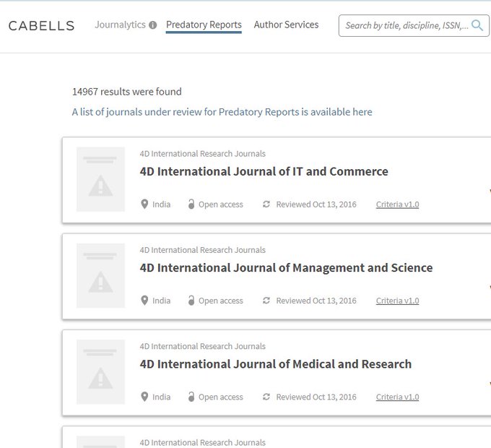Click 'Open access' text in Management and Science card
The image size is (491, 448).
(221, 301)
